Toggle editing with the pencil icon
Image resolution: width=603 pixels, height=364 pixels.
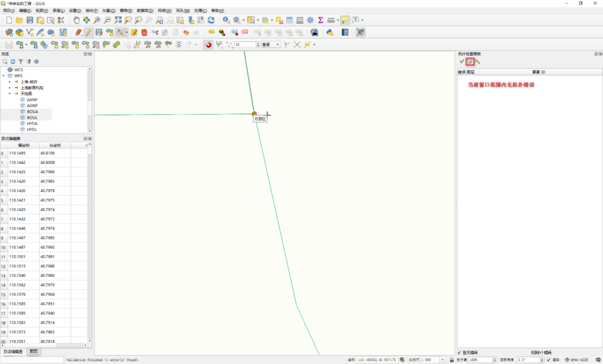[x=88, y=32]
